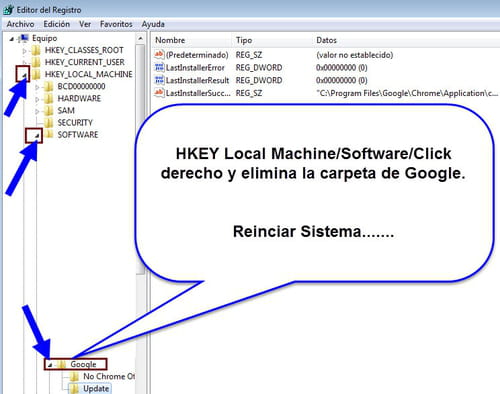Click the LastInstallerError DWORD icon
The width and height of the screenshot is (500, 394).
coord(159,67)
